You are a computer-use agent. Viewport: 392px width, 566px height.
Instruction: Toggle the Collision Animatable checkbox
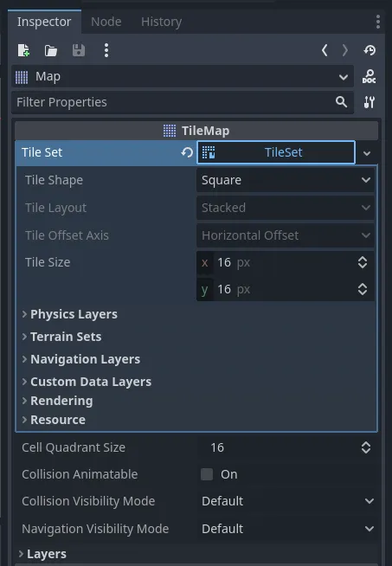coord(207,474)
